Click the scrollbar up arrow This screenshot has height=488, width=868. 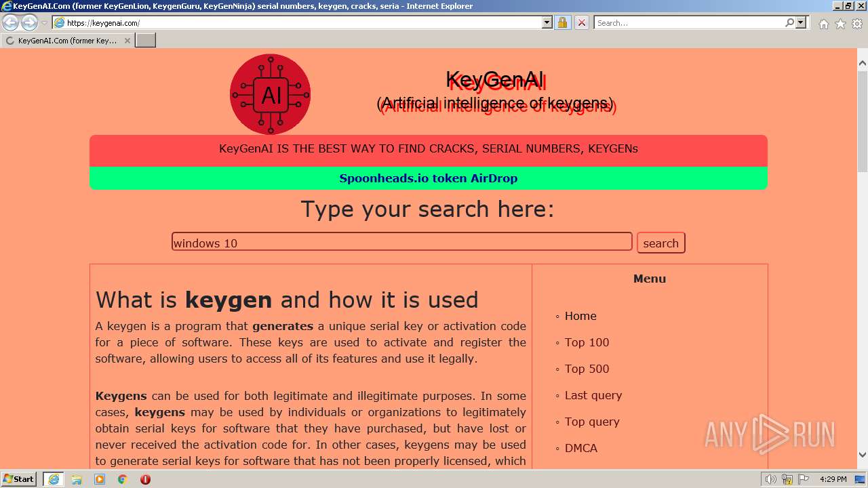(x=863, y=64)
